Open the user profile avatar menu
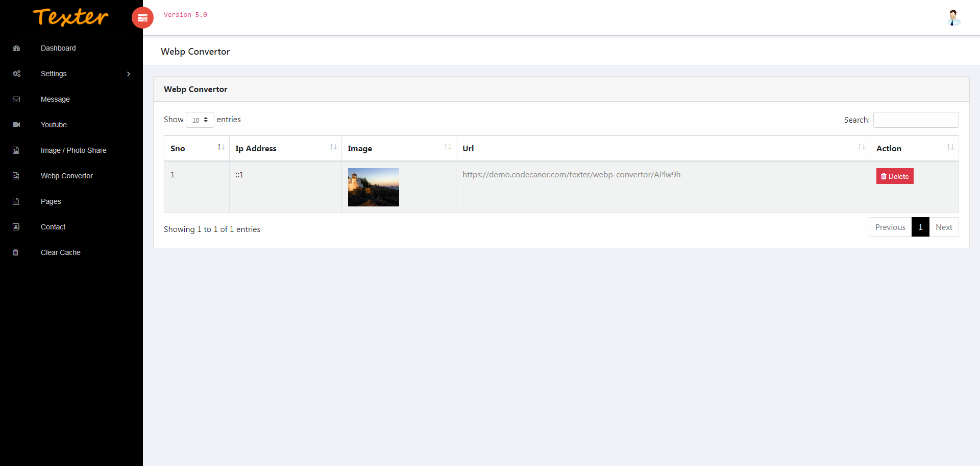This screenshot has width=980, height=466. 953,18
